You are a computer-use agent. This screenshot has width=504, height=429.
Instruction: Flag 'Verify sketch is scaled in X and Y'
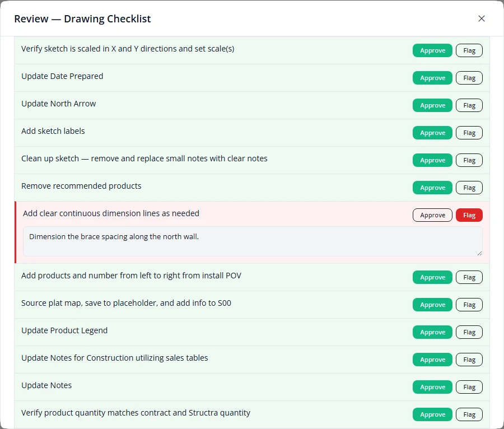469,50
